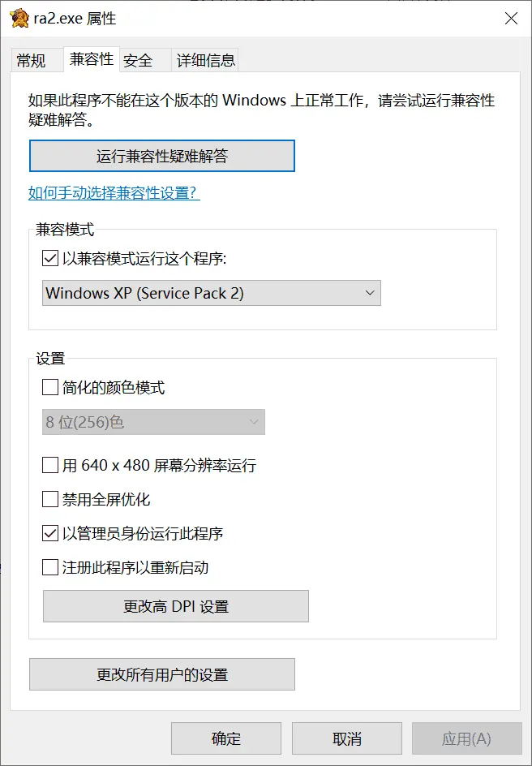Toggle the 简化的颜色模式 checkbox

49,387
